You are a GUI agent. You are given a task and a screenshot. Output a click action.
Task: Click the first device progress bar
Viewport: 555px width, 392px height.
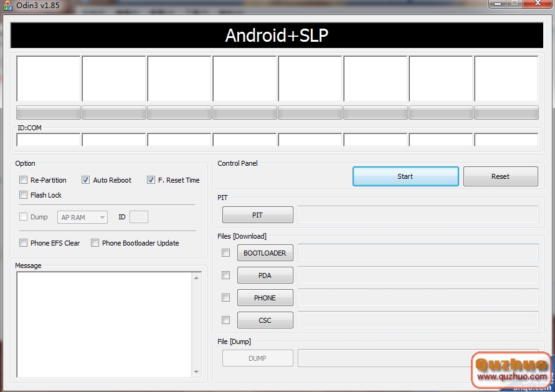point(49,113)
